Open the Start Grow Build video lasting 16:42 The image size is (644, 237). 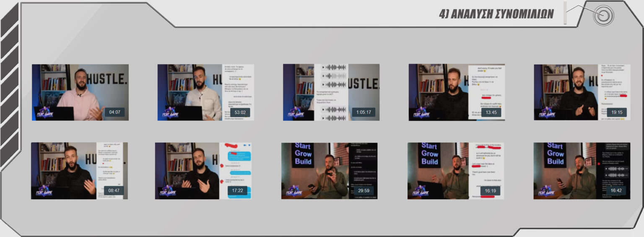point(582,171)
